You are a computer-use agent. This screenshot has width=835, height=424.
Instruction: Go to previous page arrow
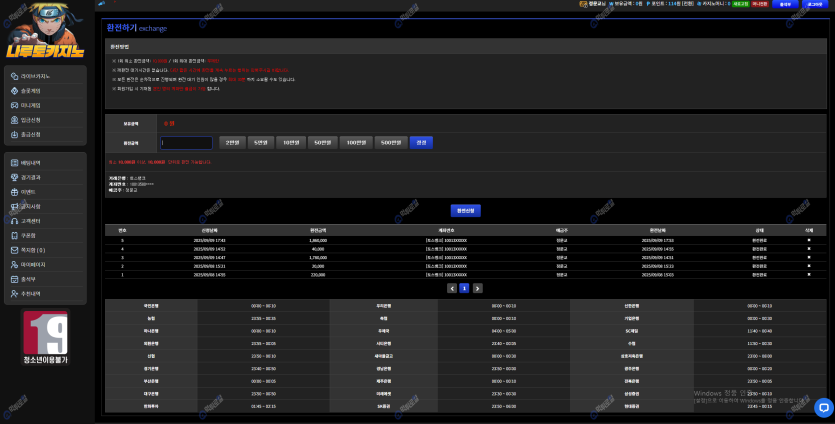452,288
